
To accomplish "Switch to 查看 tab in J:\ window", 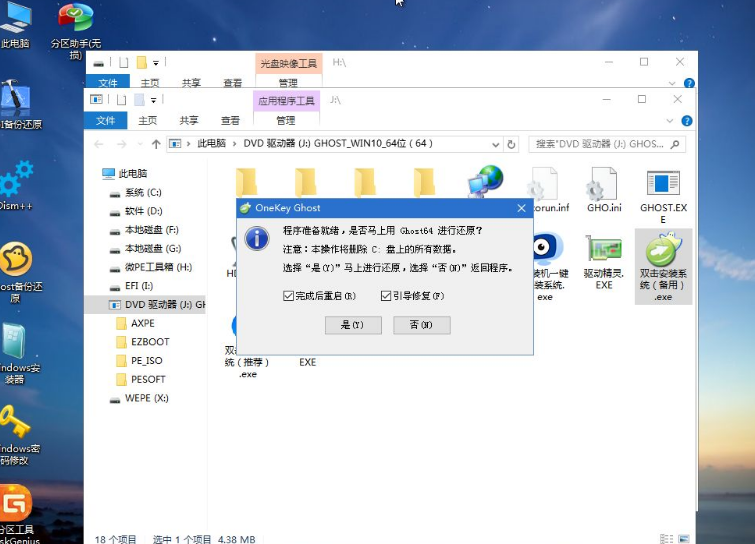I will [230, 120].
